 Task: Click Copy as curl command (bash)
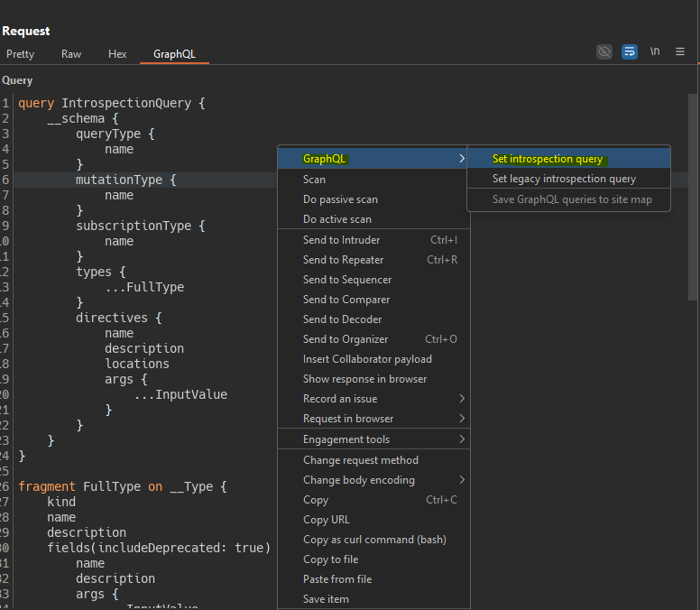374,540
